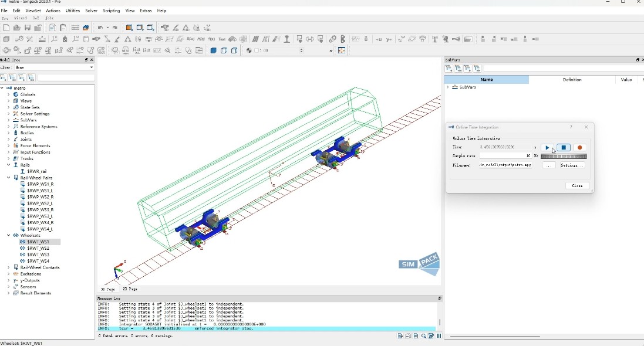Image resolution: width=644 pixels, height=346 pixels.
Task: Open the undo history dropdown arrow
Action: (107, 28)
